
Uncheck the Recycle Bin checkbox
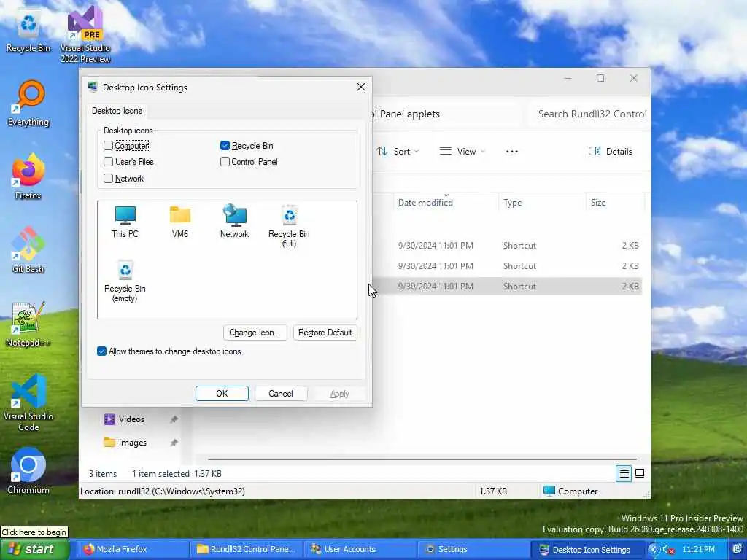[225, 145]
